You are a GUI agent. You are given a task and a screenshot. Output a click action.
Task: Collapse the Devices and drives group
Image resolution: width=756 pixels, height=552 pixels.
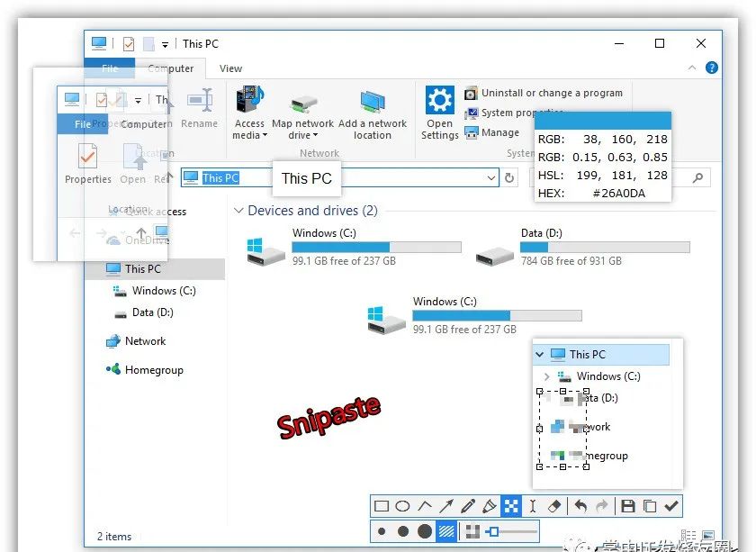tap(238, 211)
